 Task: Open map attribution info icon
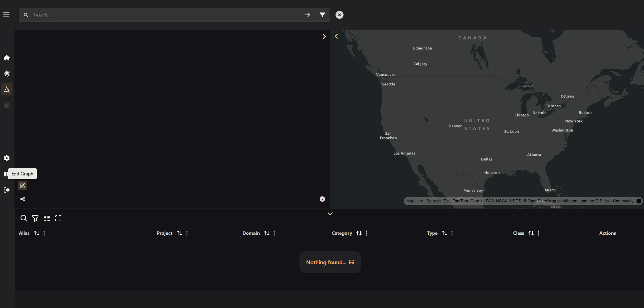pyautogui.click(x=639, y=201)
